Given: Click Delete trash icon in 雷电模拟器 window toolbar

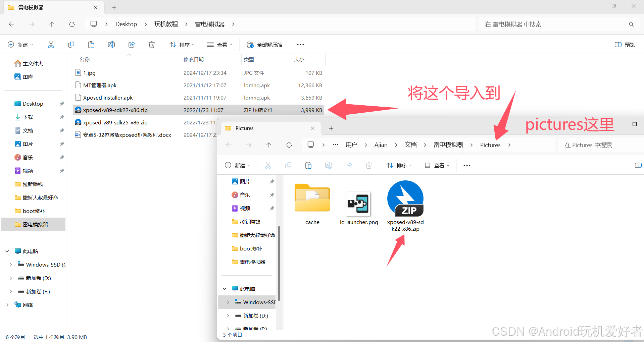Looking at the screenshot, I should tap(152, 45).
